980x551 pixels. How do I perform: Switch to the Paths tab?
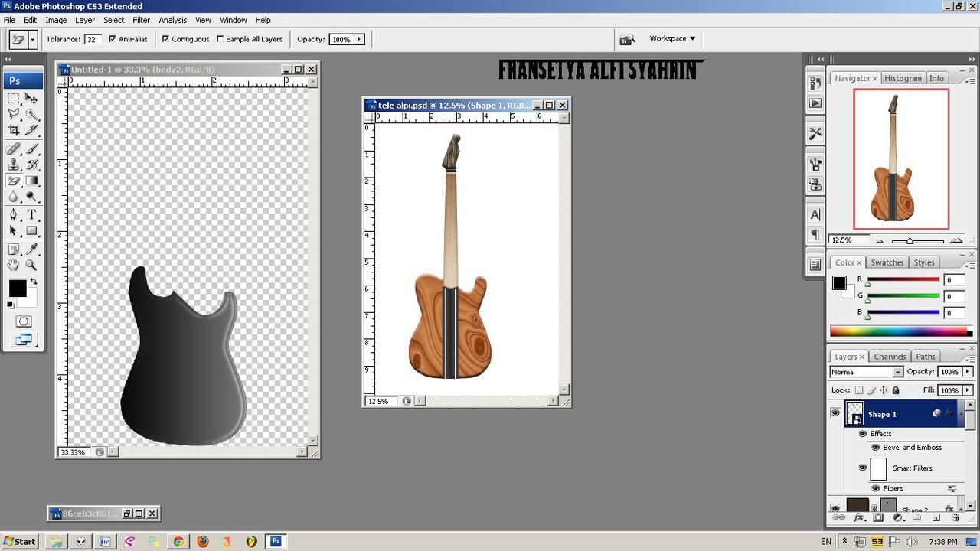[926, 357]
